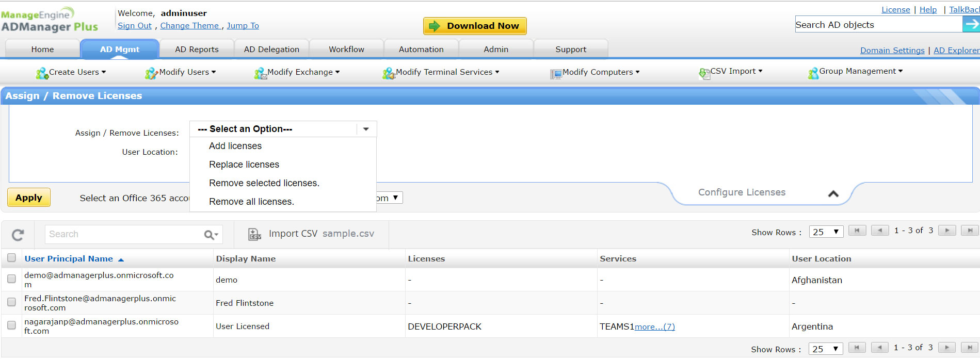This screenshot has height=360, width=980.
Task: Click the Import CSV file icon
Action: pos(255,234)
